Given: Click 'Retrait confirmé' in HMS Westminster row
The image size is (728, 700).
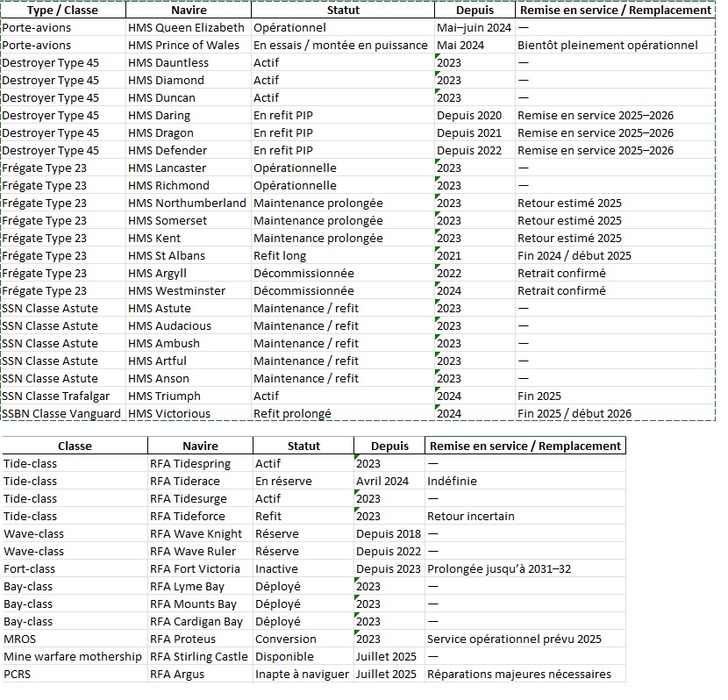Looking at the screenshot, I should coord(615,291).
